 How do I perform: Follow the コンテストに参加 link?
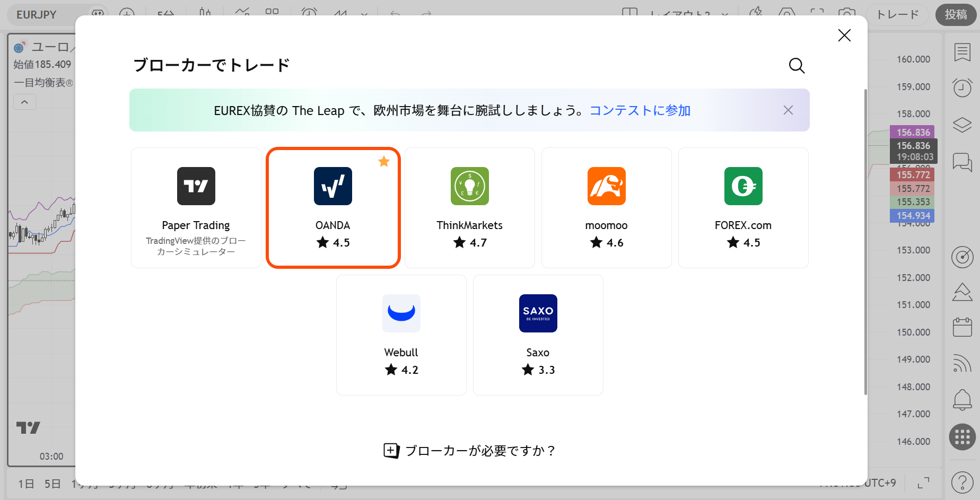click(x=640, y=110)
